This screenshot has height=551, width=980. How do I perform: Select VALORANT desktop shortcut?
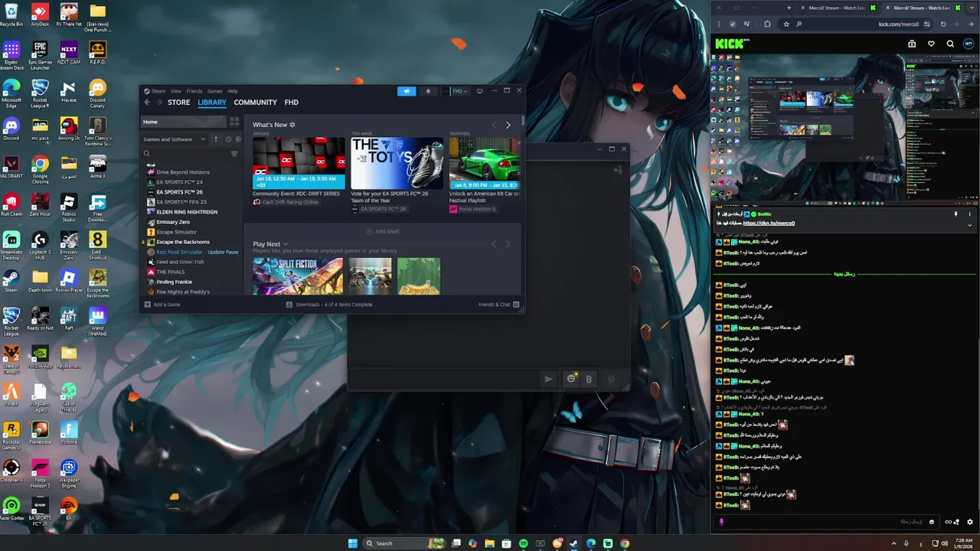point(11,167)
